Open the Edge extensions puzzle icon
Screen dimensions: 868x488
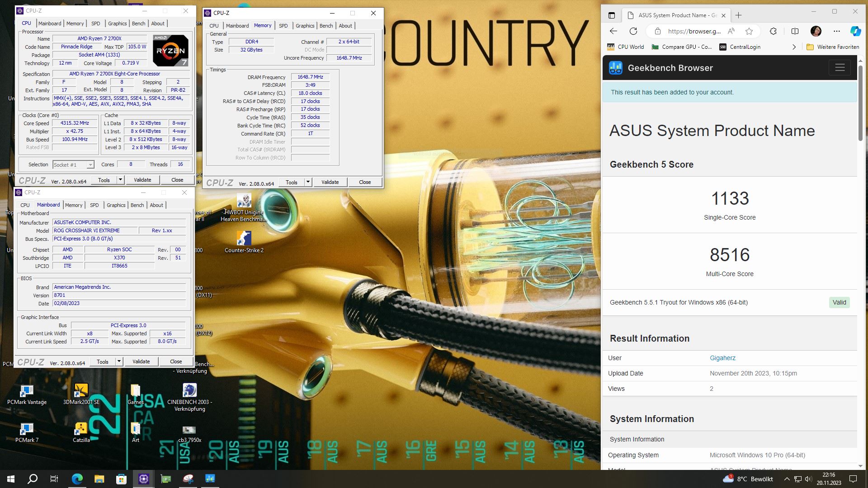click(773, 31)
